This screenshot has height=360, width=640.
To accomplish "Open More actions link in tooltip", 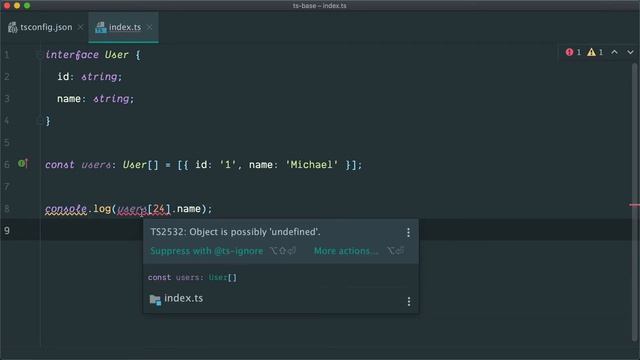I will [346, 251].
